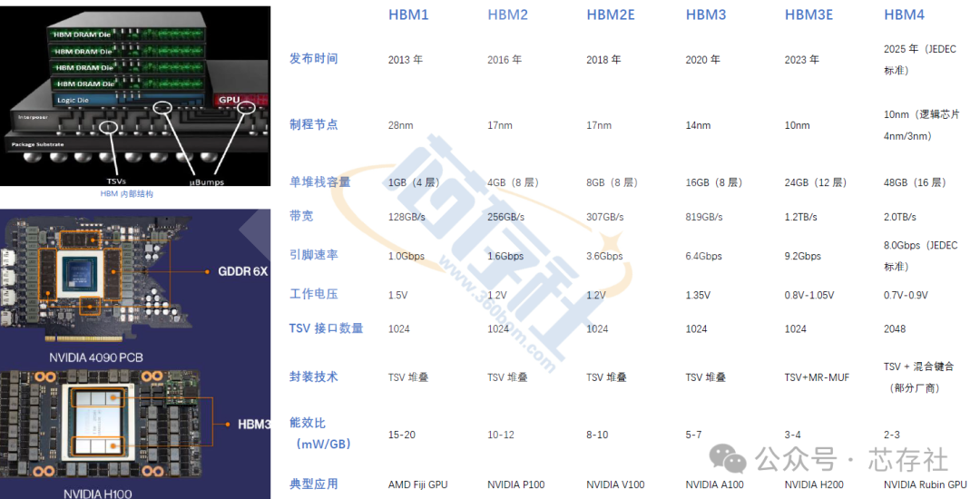Click the 2018 年 release date cell

tap(603, 59)
